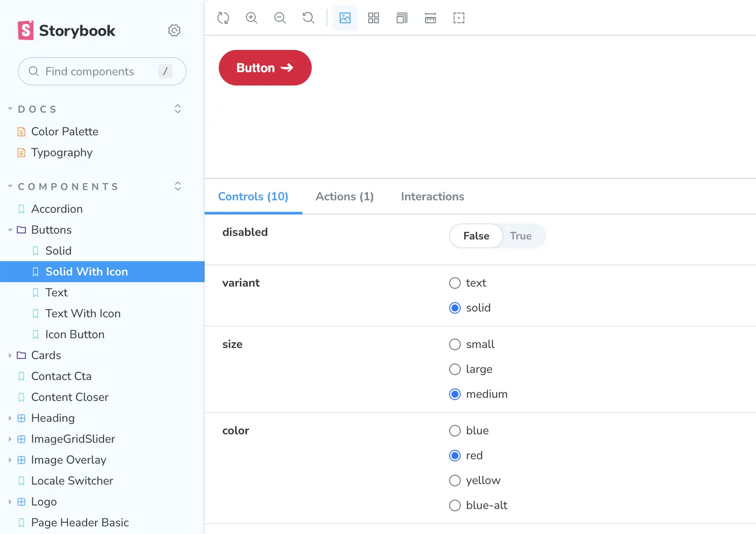Viewport: 756px width, 534px height.
Task: Expand the Heading component tree
Action: tap(10, 418)
